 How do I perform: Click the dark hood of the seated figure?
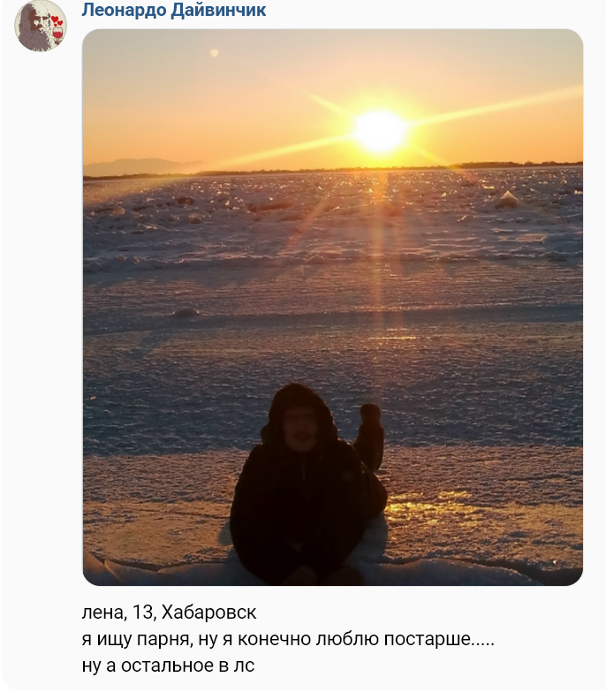pos(299,402)
